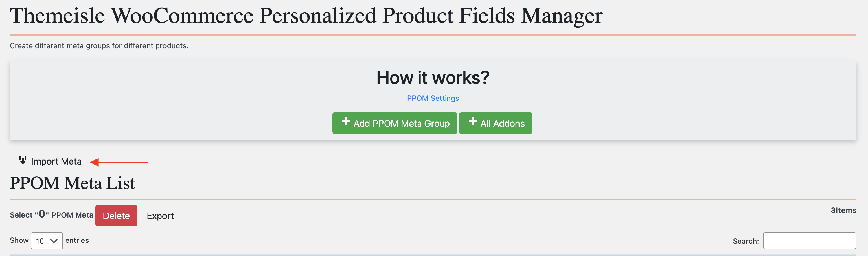The image size is (868, 256).
Task: Focus the Search box to filter meta groups
Action: coord(809,240)
